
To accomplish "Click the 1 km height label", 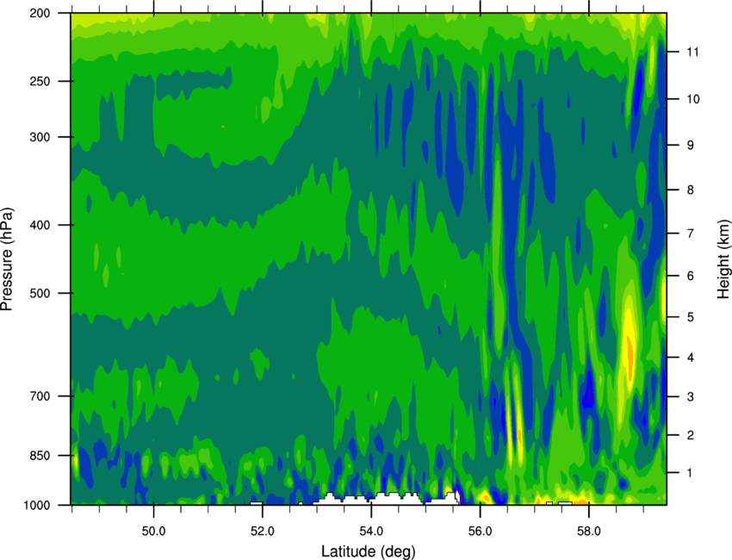I will tap(690, 473).
